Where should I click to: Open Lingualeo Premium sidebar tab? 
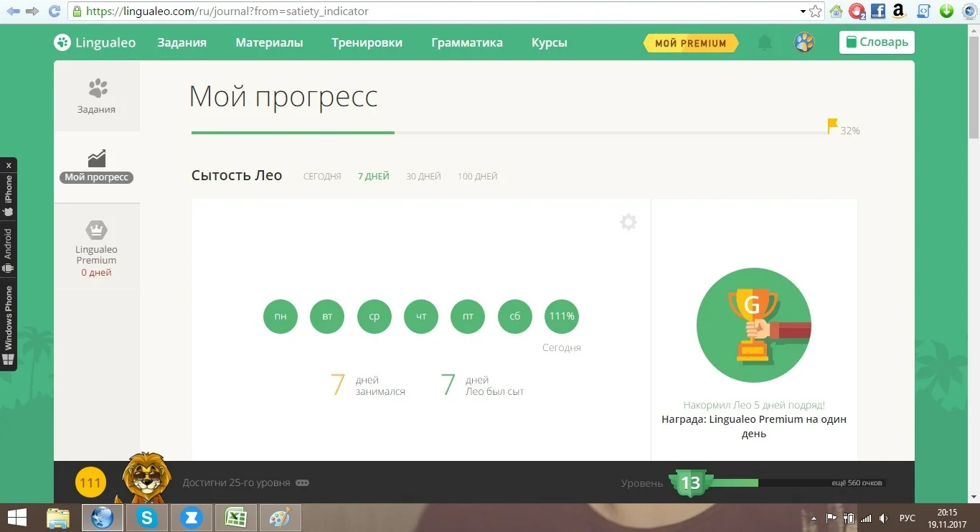(97, 247)
